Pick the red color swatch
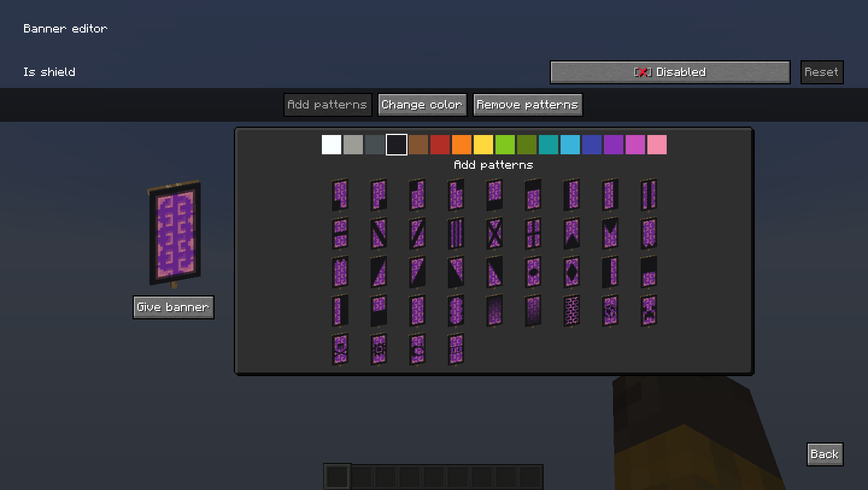The image size is (868, 490). pos(440,145)
